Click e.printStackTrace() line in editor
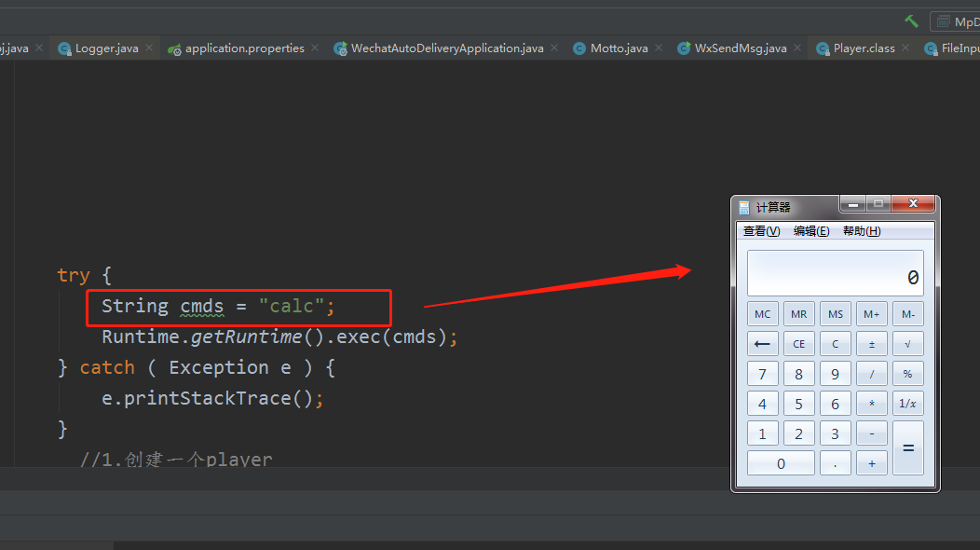Image resolution: width=980 pixels, height=550 pixels. [212, 398]
